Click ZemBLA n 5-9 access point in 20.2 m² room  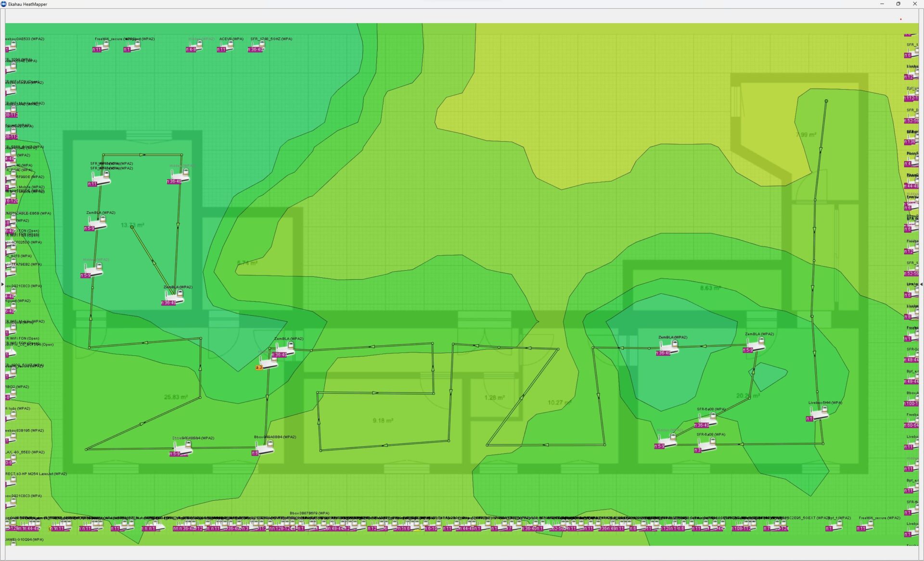click(x=755, y=345)
